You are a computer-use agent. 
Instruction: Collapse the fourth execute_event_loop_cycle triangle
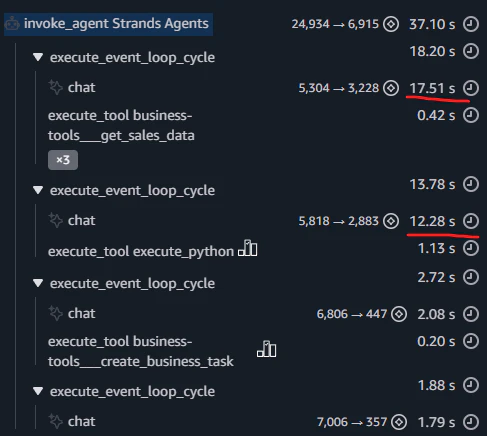[38, 391]
